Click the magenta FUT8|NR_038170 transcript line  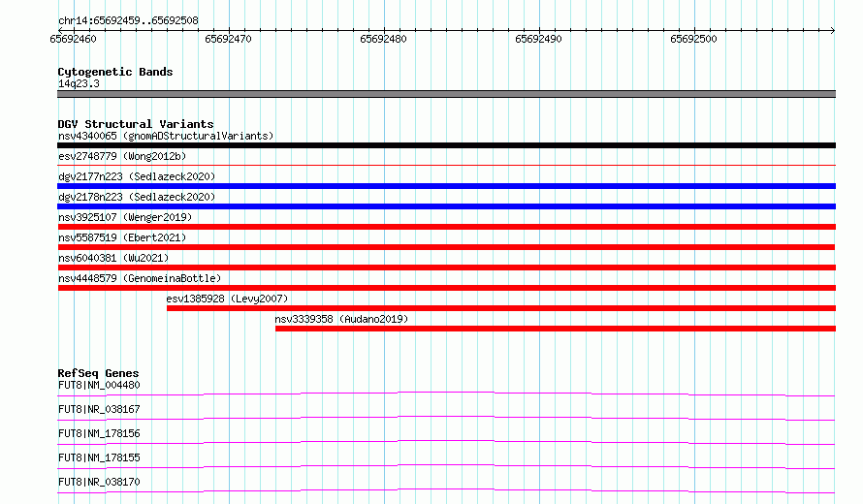446,490
